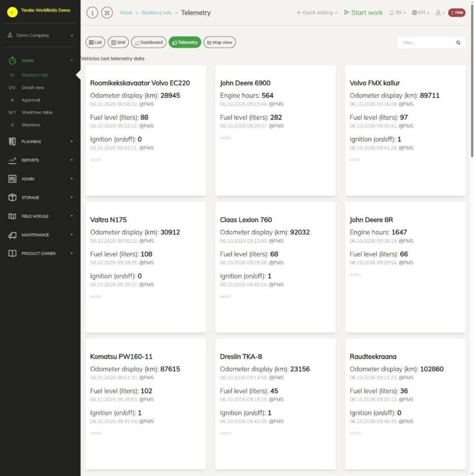The image size is (474, 476).
Task: Click the Reports chart icon
Action: (x=12, y=160)
